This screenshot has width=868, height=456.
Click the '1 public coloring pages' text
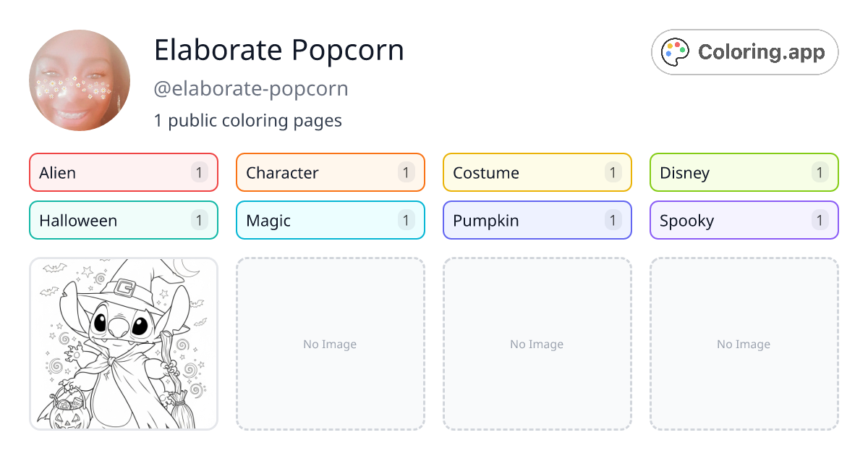pos(248,120)
